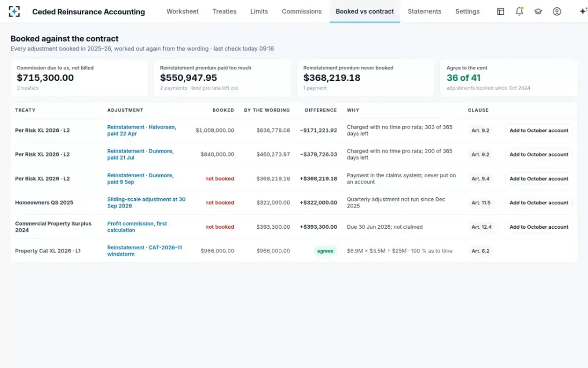Open the Profit commission, first calculation link
The width and height of the screenshot is (588, 368).
137,227
